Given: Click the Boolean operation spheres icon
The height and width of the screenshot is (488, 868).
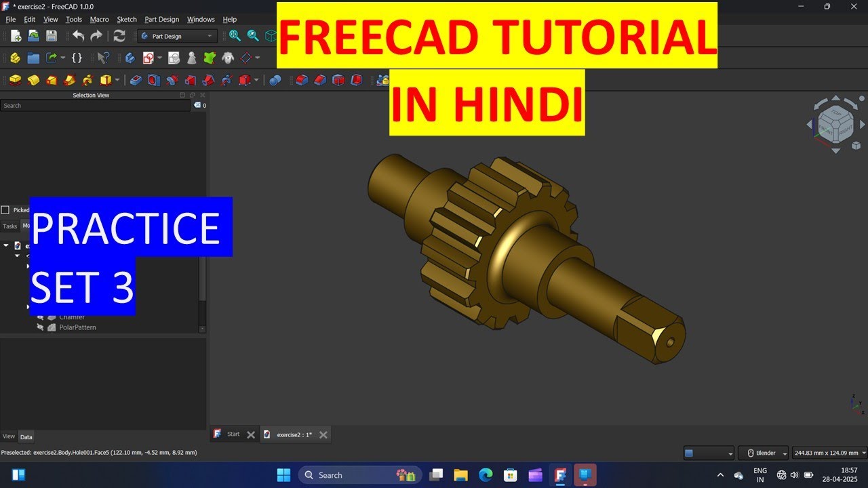Looking at the screenshot, I should [275, 80].
